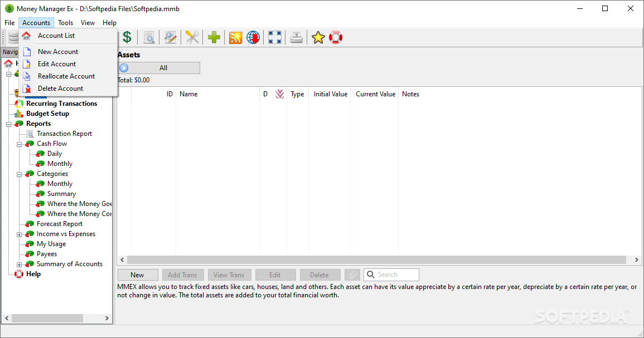Collapse the Categories tree node

coord(19,174)
